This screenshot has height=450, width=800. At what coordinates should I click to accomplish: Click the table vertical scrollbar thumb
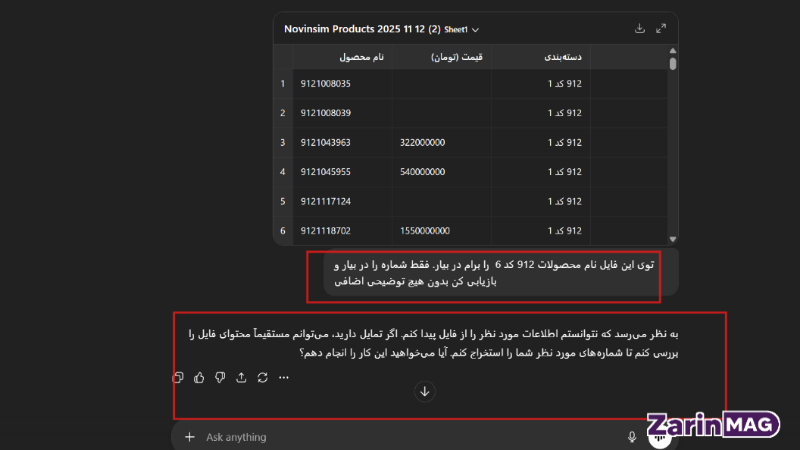coord(672,64)
